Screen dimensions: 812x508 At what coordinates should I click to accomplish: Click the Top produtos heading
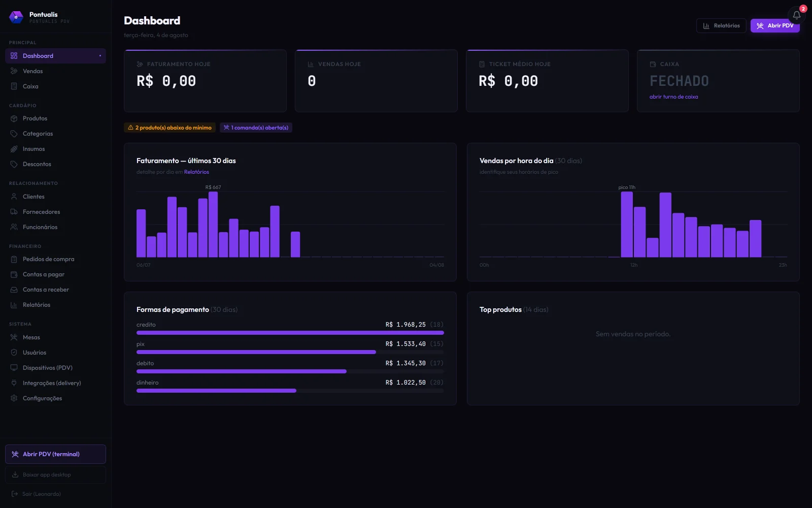pos(500,310)
